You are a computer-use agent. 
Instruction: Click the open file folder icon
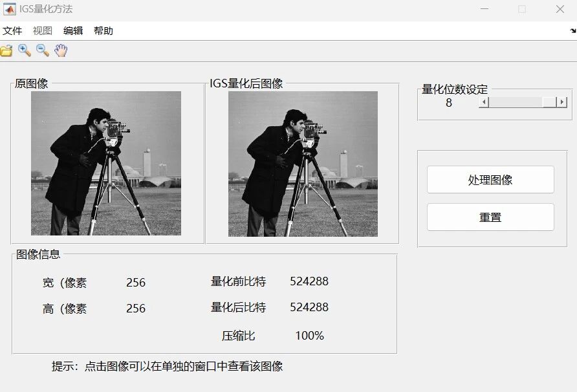[x=6, y=50]
